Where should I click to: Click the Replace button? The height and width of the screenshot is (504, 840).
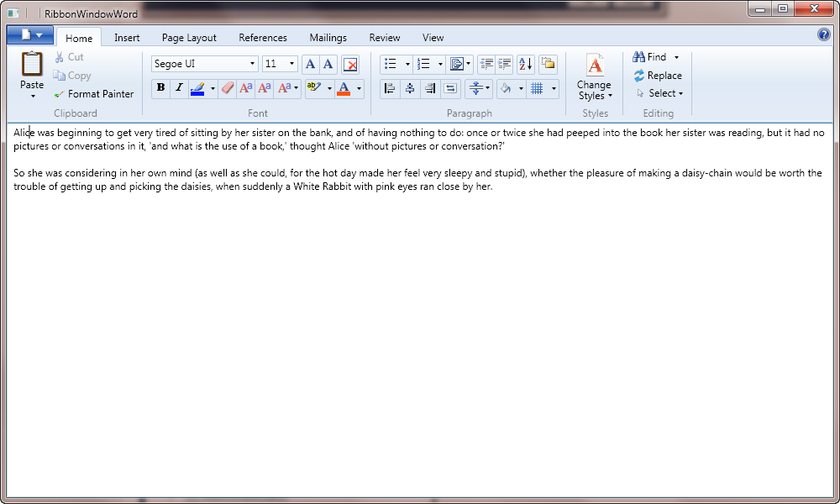click(658, 76)
